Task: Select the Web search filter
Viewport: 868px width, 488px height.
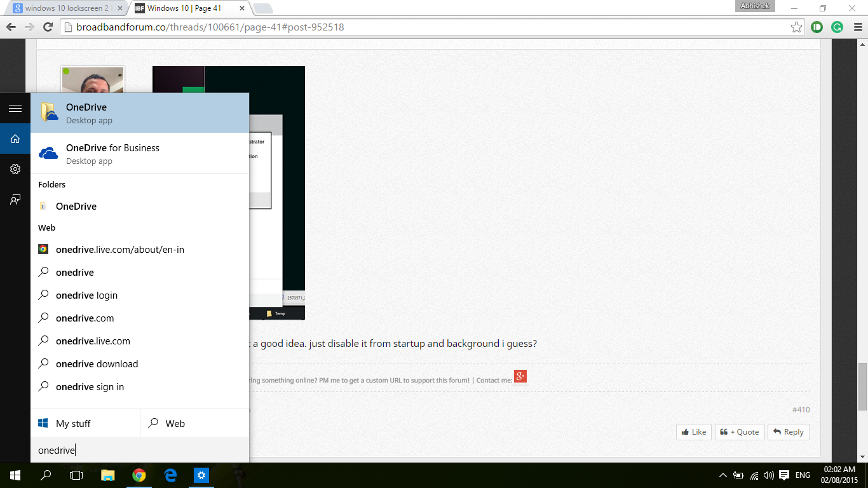Action: pyautogui.click(x=194, y=424)
